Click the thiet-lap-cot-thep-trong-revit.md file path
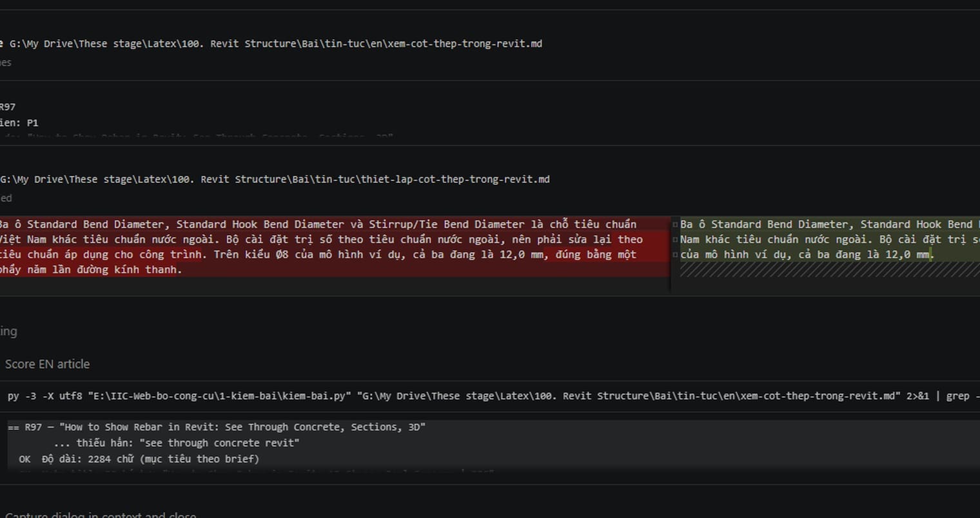 point(275,179)
